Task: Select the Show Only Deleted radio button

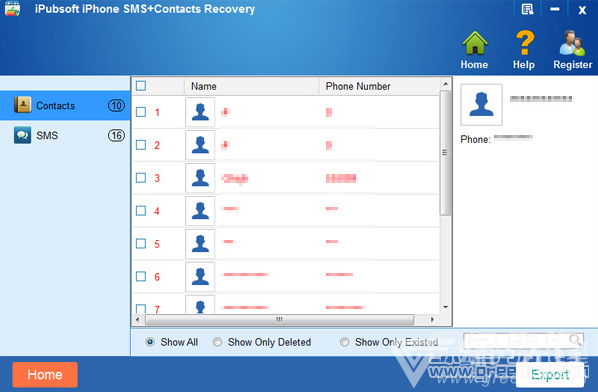Action: 217,342
